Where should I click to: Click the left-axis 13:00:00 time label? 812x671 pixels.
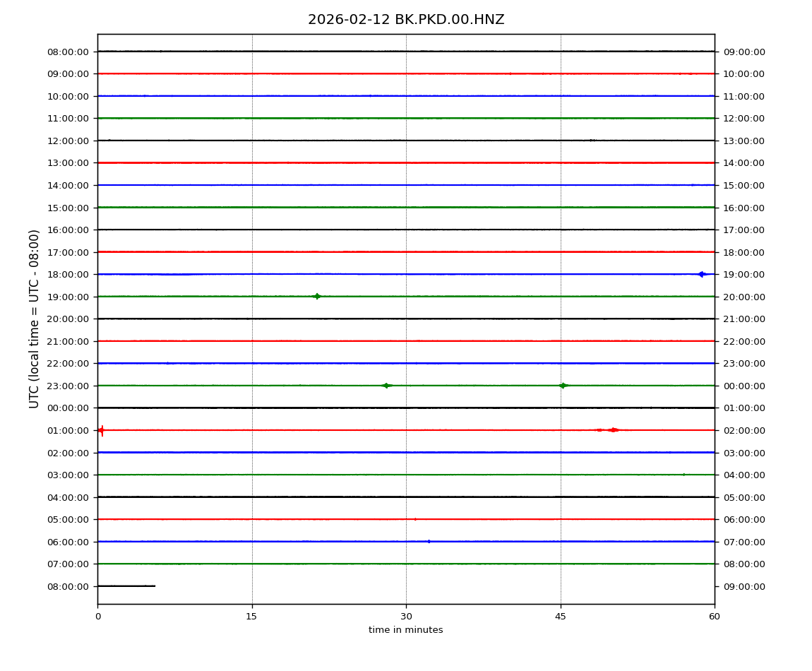[x=68, y=163]
